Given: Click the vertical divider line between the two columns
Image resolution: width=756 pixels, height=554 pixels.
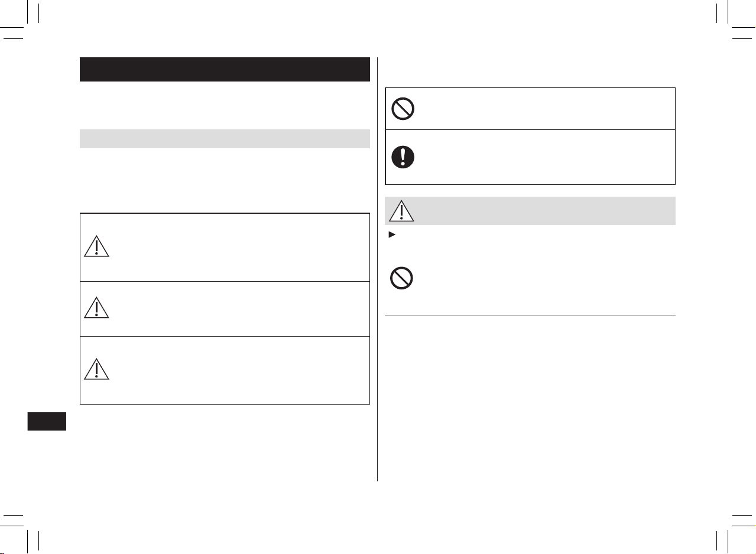Looking at the screenshot, I should (377, 269).
